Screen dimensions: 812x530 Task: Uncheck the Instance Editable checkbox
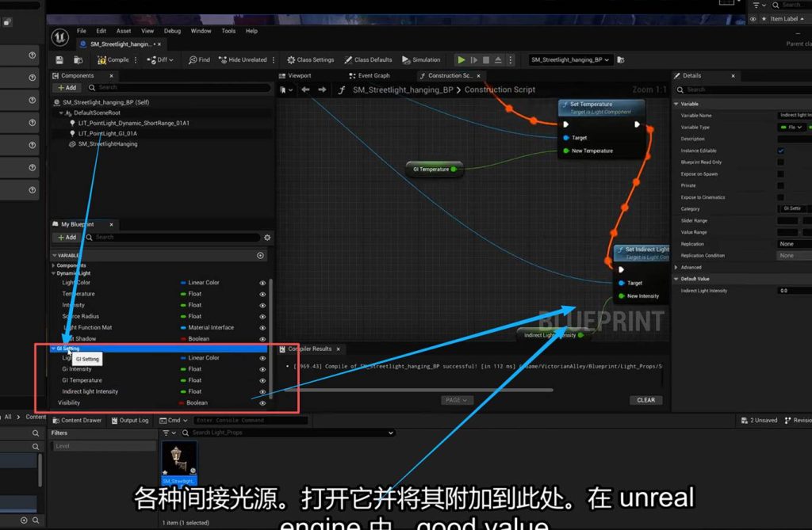781,151
